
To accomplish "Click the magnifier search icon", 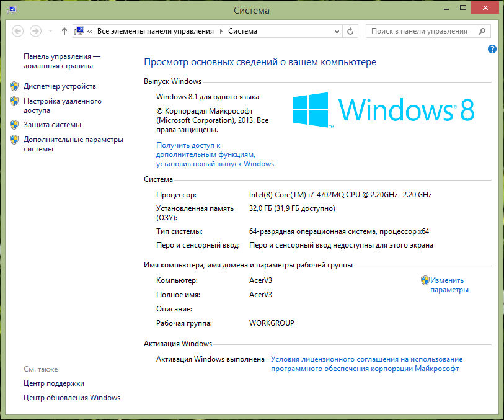I will (x=482, y=31).
